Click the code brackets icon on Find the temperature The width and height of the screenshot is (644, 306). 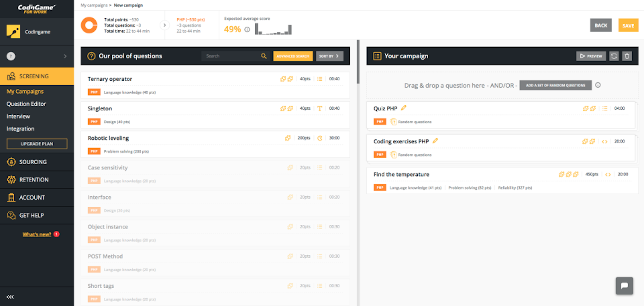click(608, 174)
